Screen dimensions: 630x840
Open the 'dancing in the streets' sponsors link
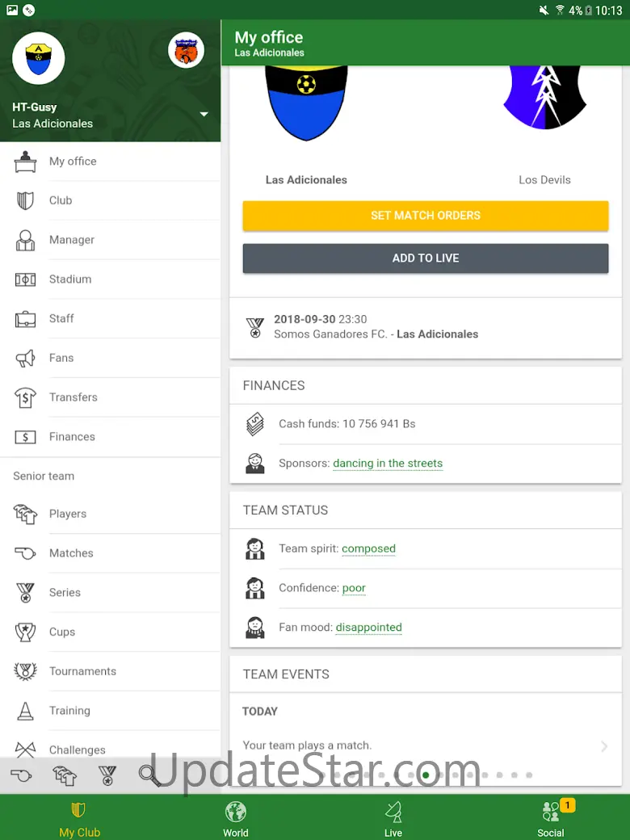coord(388,464)
